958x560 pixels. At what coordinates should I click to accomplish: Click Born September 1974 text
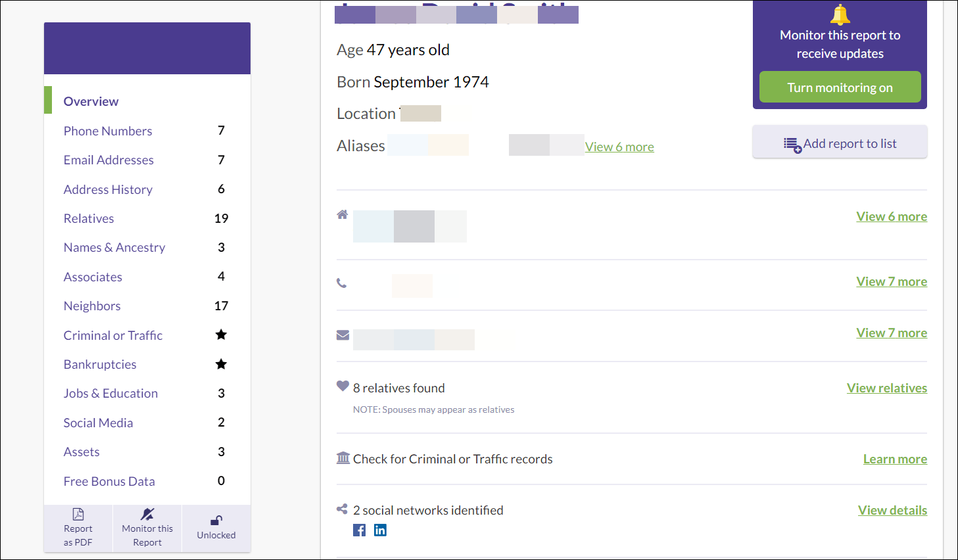tap(413, 82)
